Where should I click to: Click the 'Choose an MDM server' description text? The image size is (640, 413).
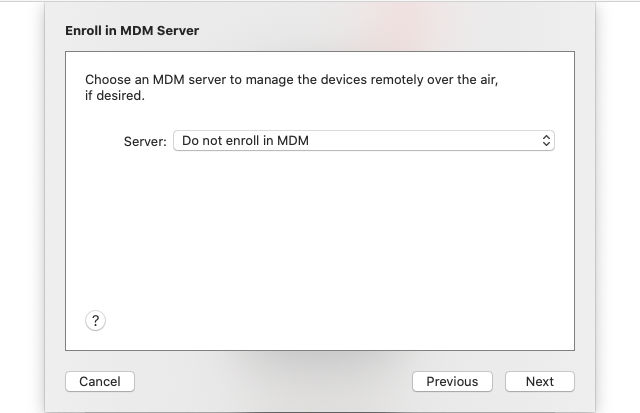pos(291,87)
